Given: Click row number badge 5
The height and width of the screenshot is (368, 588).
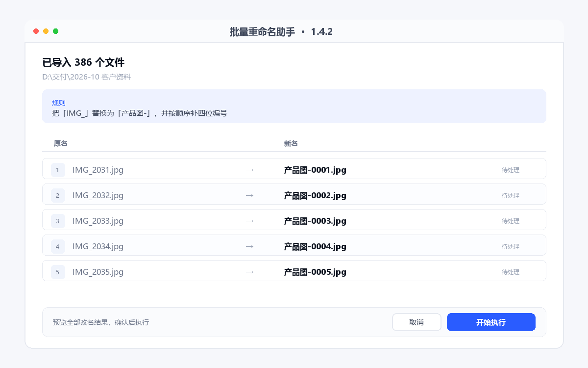Looking at the screenshot, I should point(58,272).
